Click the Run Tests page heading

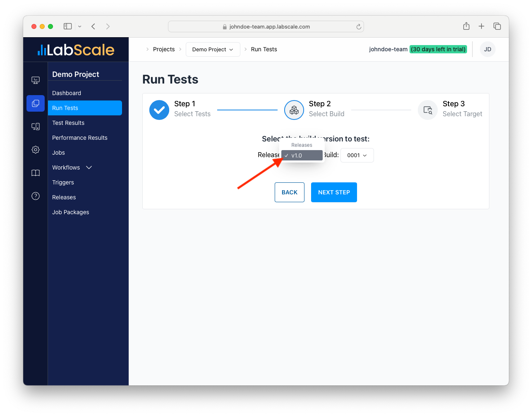(170, 79)
